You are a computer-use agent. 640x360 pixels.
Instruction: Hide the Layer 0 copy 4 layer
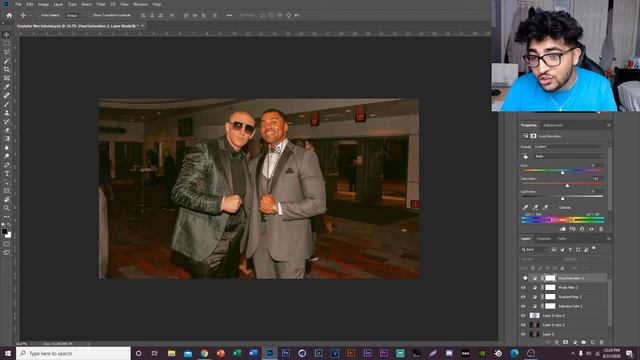click(x=523, y=316)
